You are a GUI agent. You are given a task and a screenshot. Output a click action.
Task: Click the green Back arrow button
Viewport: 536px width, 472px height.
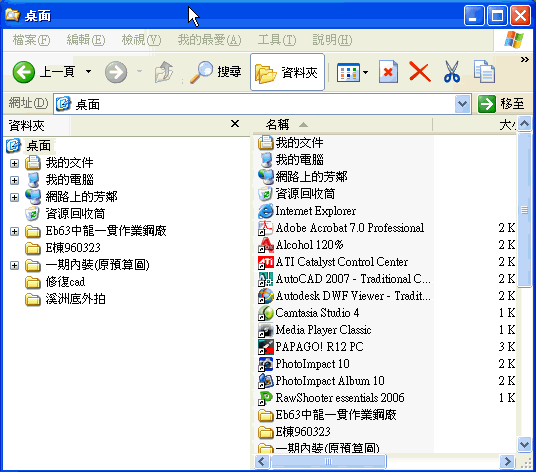(x=24, y=72)
